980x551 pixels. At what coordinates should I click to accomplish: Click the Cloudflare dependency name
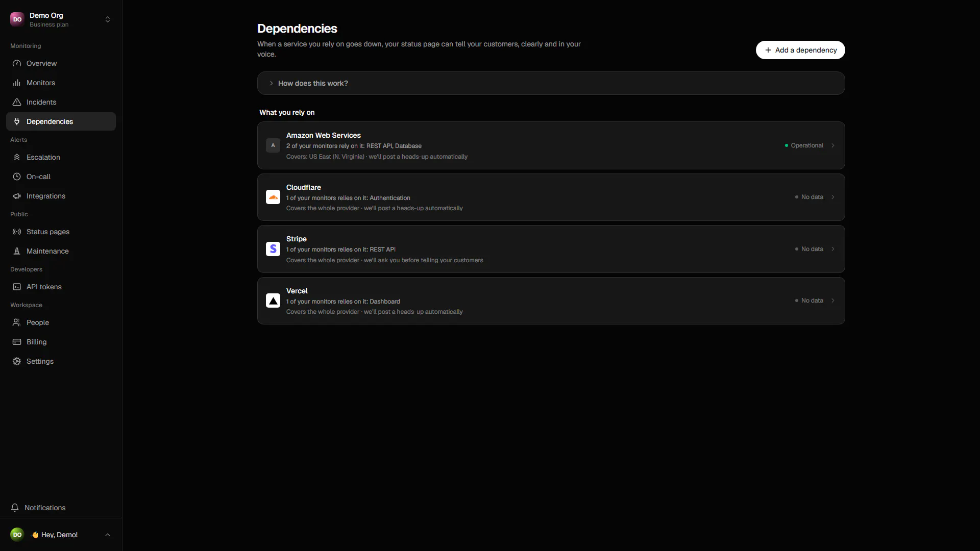[304, 187]
